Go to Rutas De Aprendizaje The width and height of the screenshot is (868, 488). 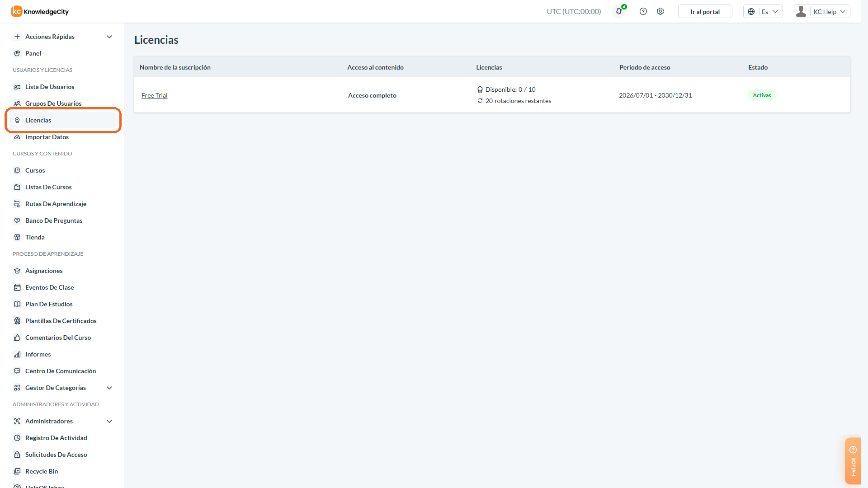[56, 204]
